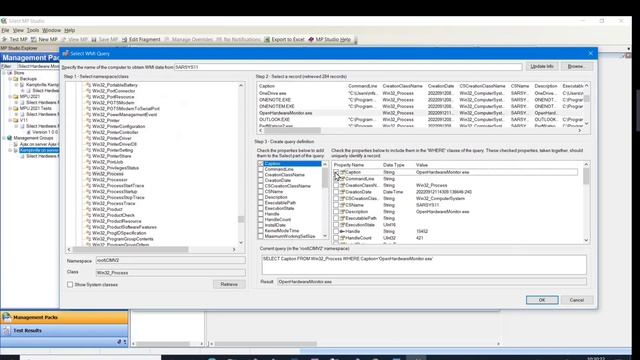Collapse the MPU 2021 folder node
640x360 pixels.
pos(10,97)
